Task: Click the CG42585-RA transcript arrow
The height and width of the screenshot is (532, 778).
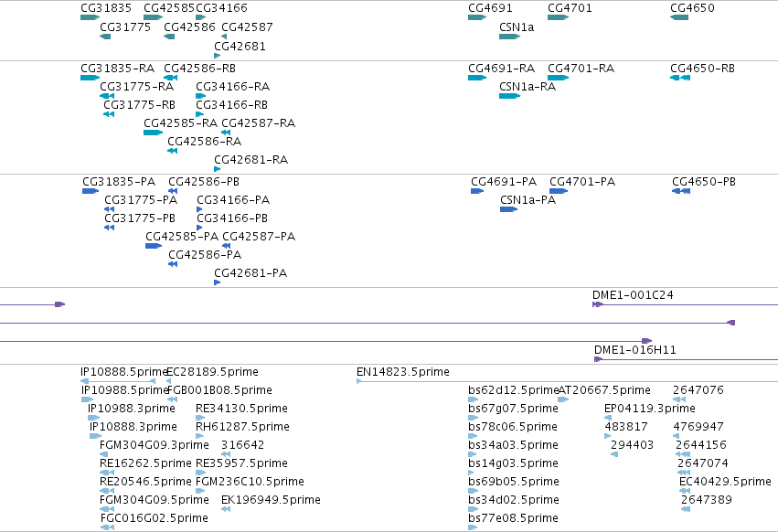Action: [153, 133]
